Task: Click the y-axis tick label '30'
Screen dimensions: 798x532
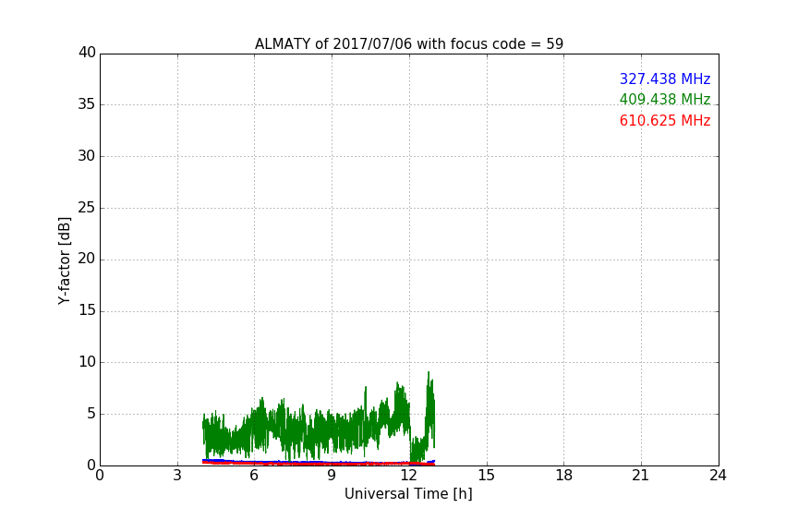Action: (87, 156)
